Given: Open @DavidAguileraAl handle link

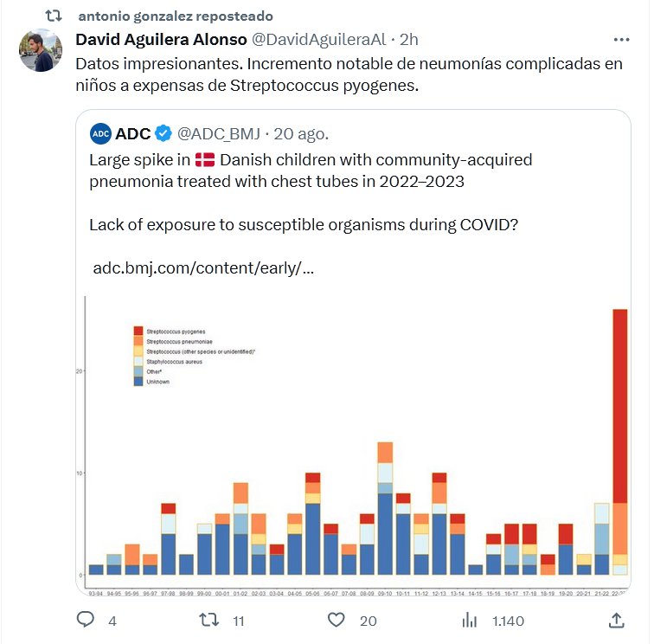Looking at the screenshot, I should [x=318, y=40].
